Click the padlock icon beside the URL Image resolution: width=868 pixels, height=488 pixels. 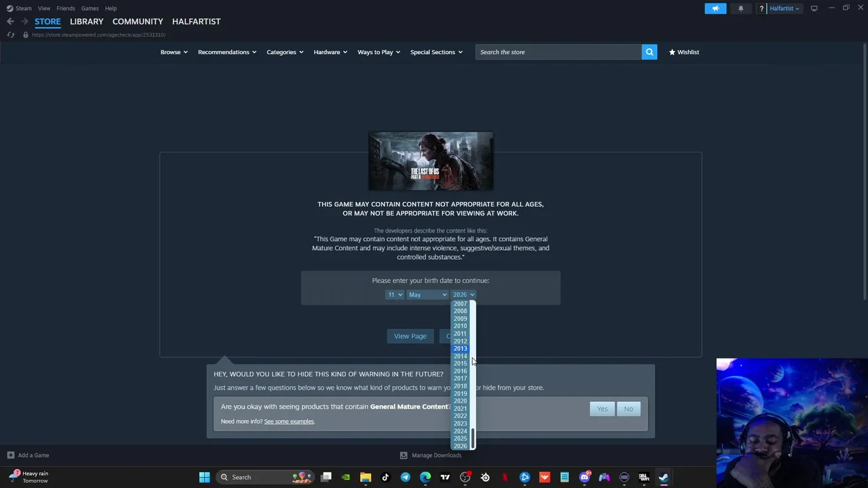26,35
